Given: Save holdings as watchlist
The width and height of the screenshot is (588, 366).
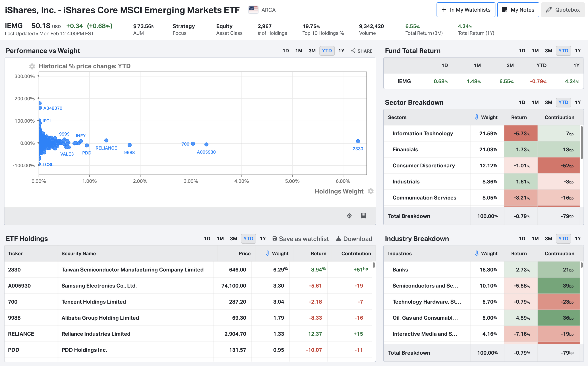Looking at the screenshot, I should 300,239.
